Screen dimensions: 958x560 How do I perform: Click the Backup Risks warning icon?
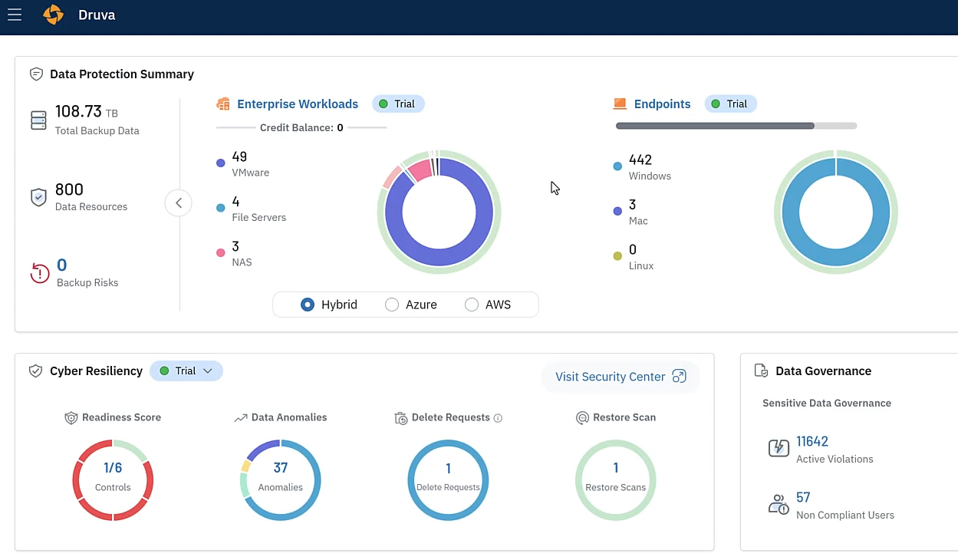point(38,274)
